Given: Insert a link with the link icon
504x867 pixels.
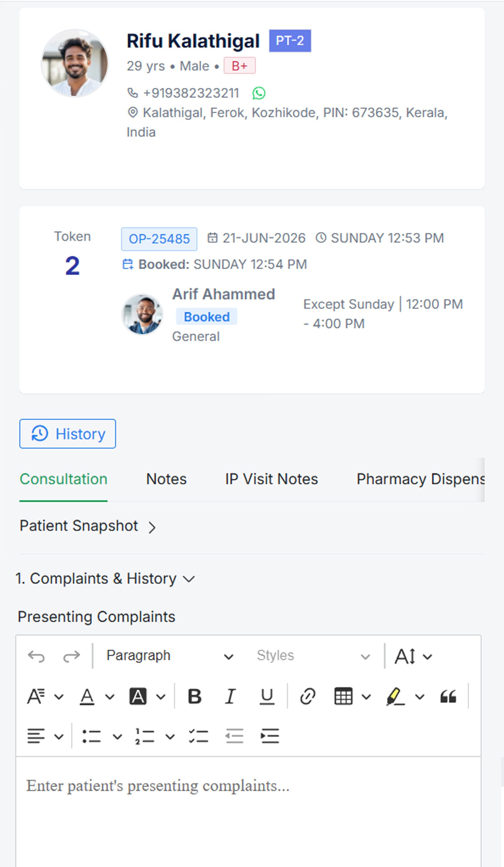Looking at the screenshot, I should click(x=307, y=697).
